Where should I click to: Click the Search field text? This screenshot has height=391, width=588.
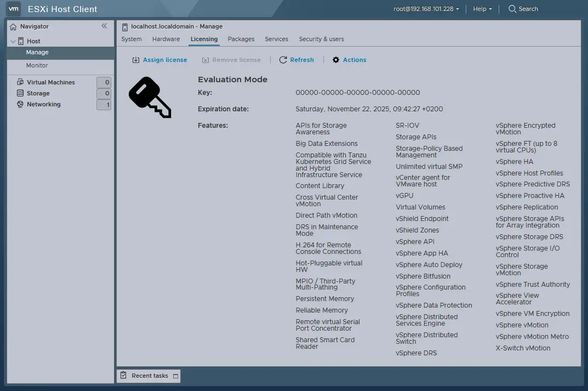tap(528, 9)
